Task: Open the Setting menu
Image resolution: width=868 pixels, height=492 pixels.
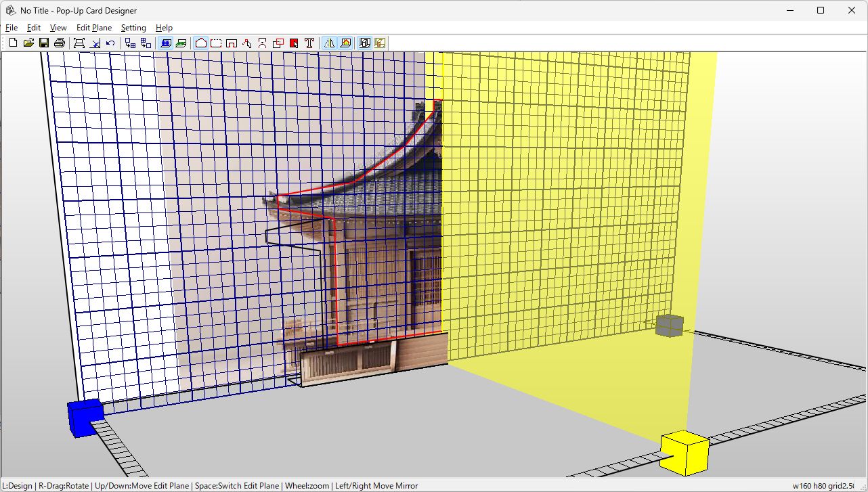Action: click(x=133, y=28)
